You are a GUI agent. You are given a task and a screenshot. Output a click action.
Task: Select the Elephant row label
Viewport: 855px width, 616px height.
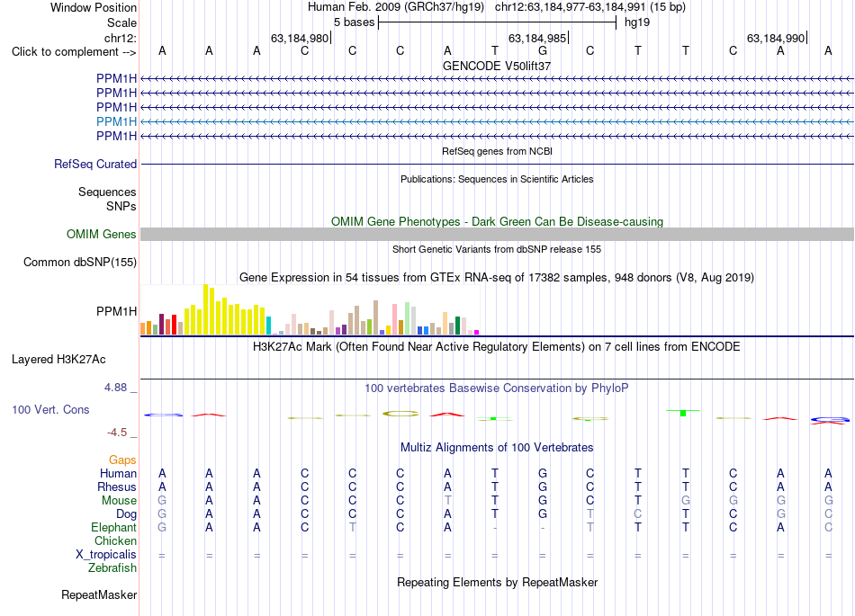pyautogui.click(x=113, y=527)
